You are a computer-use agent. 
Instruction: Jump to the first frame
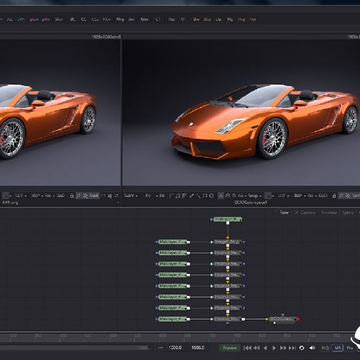click(248, 348)
